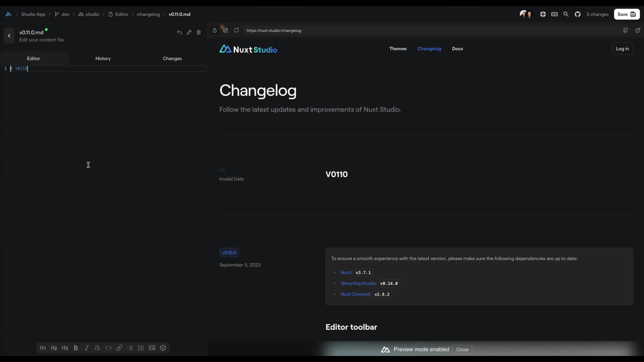This screenshot has width=644, height=362.
Task: Delete v0.11.0.md with the trash icon
Action: (199, 32)
